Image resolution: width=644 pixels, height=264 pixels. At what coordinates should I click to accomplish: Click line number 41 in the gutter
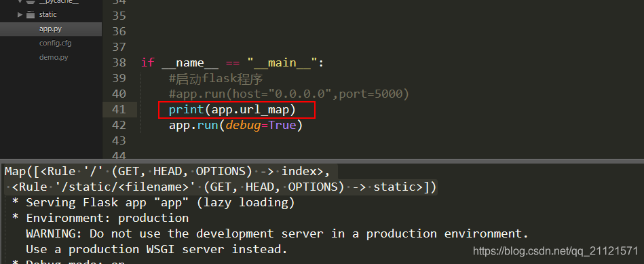[119, 110]
